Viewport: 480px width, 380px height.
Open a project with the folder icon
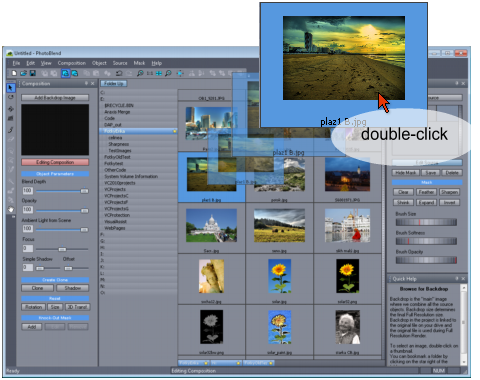(23, 73)
